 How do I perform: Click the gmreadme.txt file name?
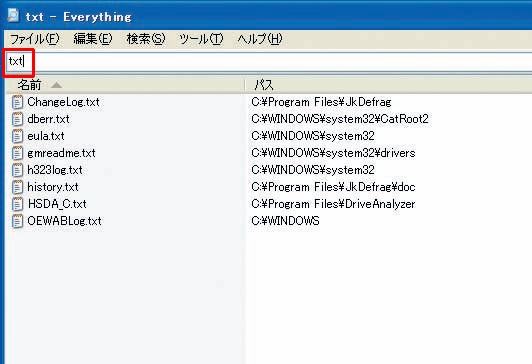[61, 153]
